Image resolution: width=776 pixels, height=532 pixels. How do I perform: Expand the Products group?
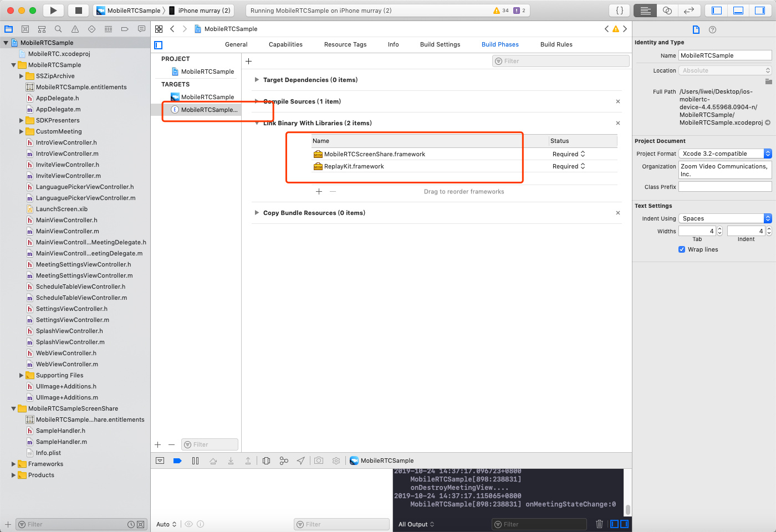[x=13, y=475]
